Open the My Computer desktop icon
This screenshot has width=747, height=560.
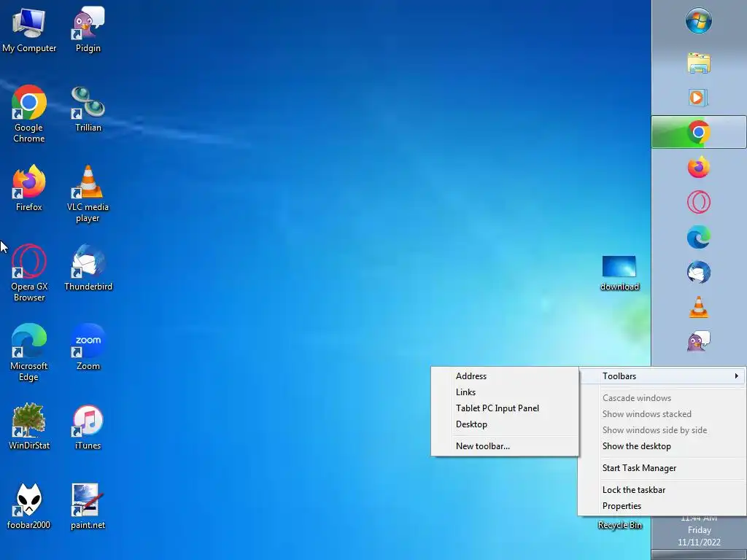(x=29, y=28)
